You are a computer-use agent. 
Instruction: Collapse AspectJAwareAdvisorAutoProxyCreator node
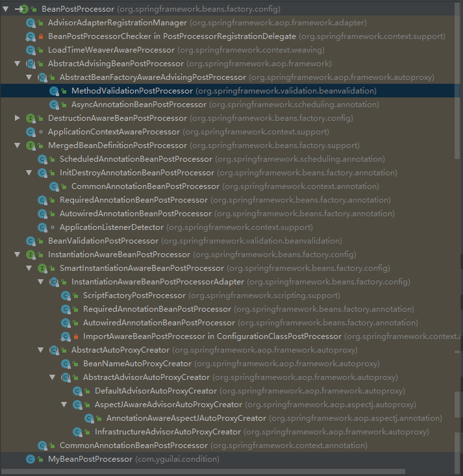[64, 405]
